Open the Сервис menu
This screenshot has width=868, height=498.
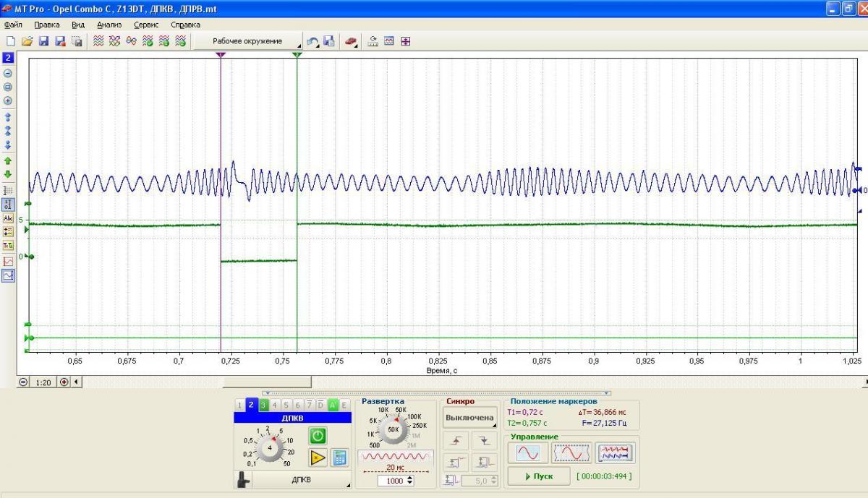point(146,25)
